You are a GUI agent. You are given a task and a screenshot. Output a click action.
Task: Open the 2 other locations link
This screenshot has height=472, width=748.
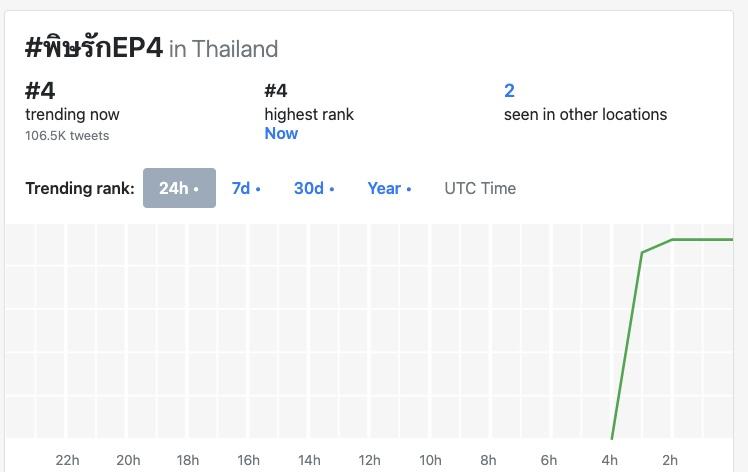(x=509, y=91)
